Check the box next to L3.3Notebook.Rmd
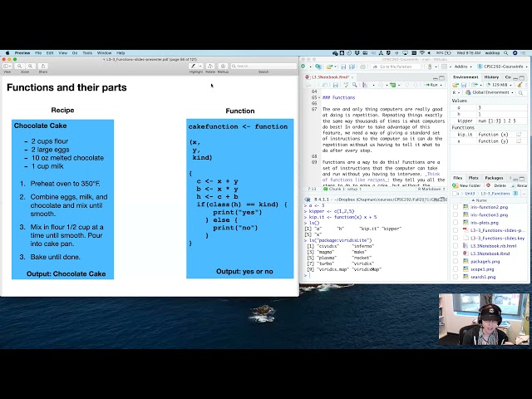 click(x=456, y=254)
